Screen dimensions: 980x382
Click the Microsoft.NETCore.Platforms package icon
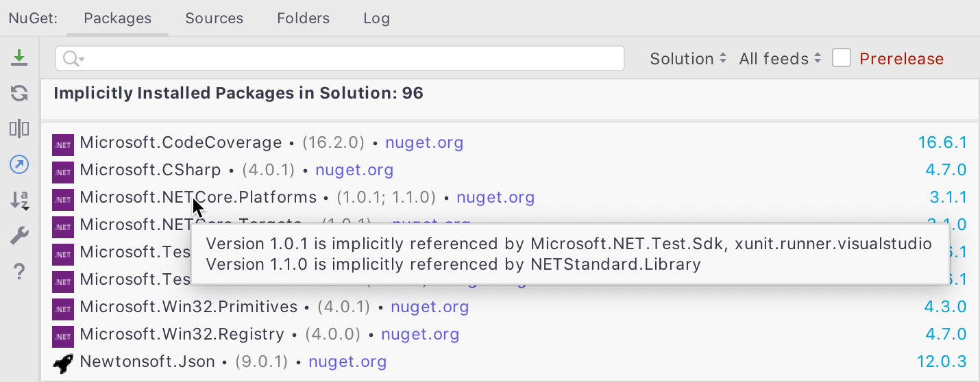tap(63, 199)
